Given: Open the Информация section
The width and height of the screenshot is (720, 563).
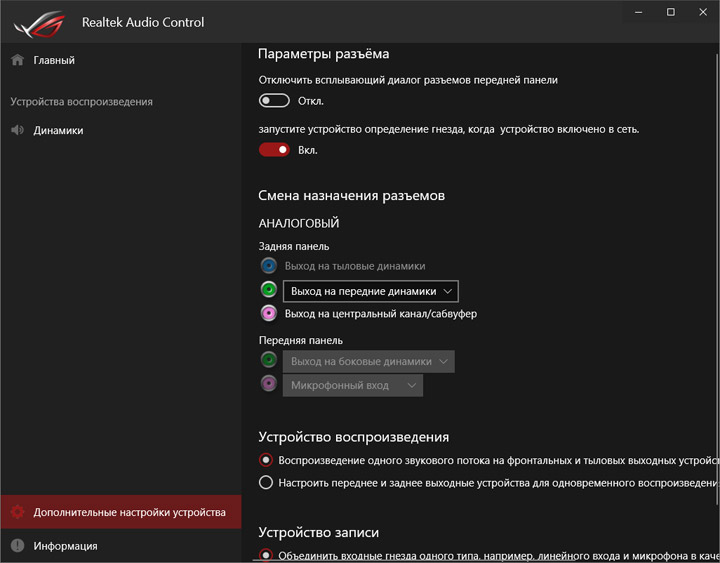Looking at the screenshot, I should point(65,546).
